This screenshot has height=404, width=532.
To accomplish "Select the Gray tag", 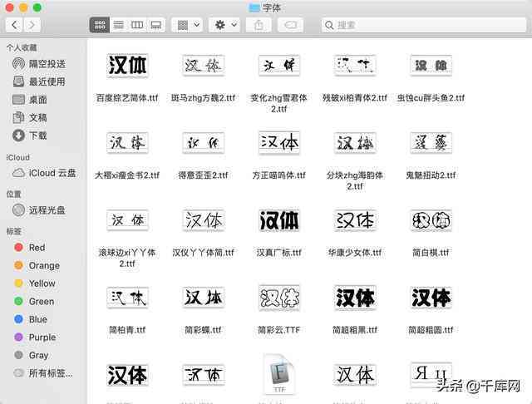I will click(x=32, y=356).
